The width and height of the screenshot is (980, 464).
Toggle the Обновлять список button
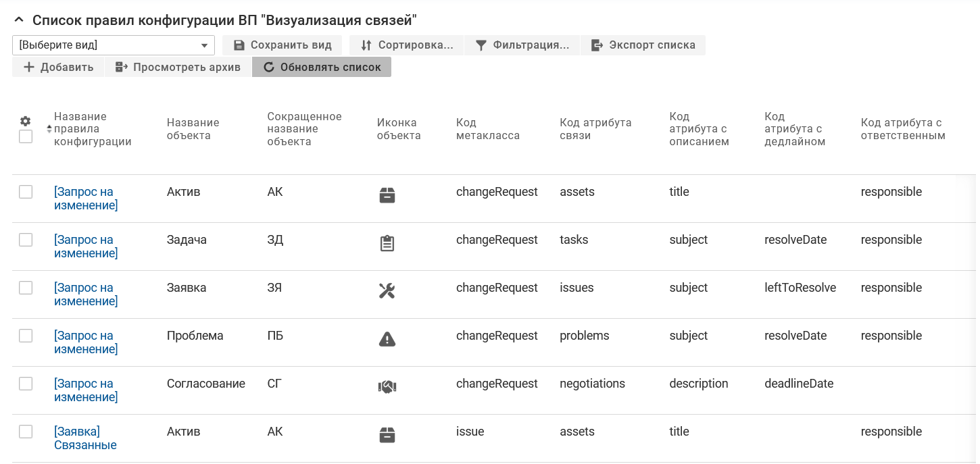click(x=322, y=67)
